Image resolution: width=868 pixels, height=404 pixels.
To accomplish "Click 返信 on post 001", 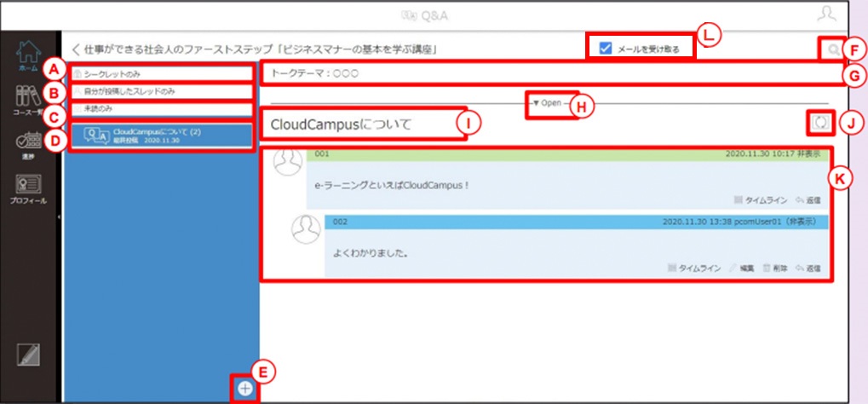I will click(808, 200).
